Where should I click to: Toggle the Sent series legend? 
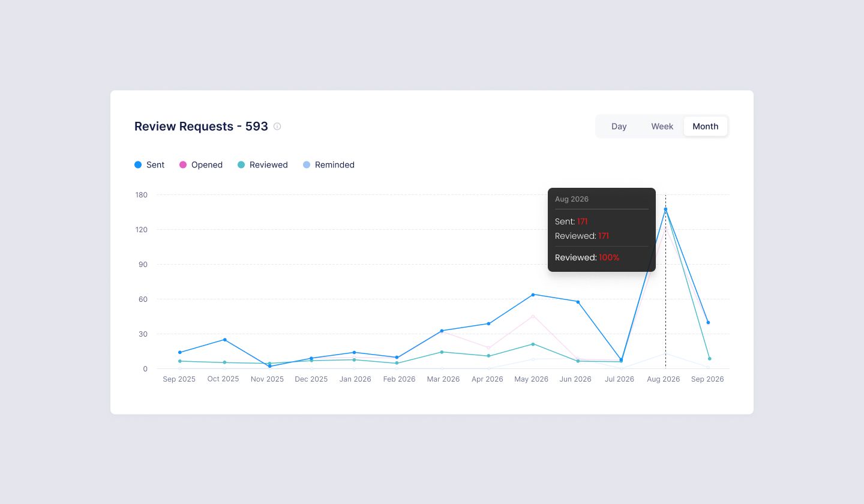(x=149, y=165)
